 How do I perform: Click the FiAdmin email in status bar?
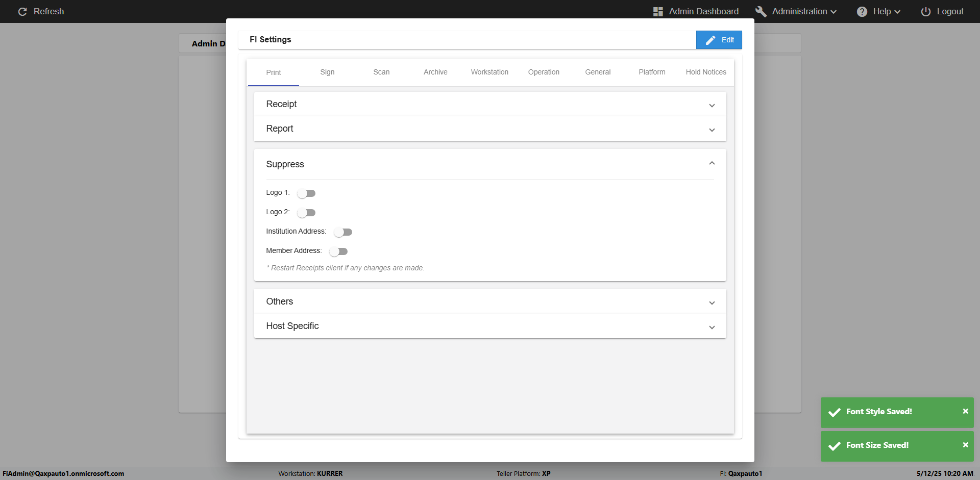pos(63,473)
